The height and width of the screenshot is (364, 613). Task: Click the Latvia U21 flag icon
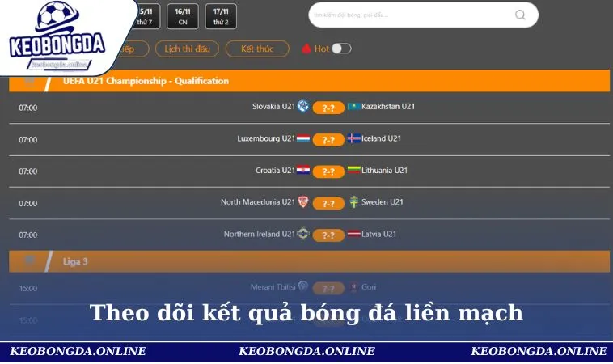click(353, 235)
